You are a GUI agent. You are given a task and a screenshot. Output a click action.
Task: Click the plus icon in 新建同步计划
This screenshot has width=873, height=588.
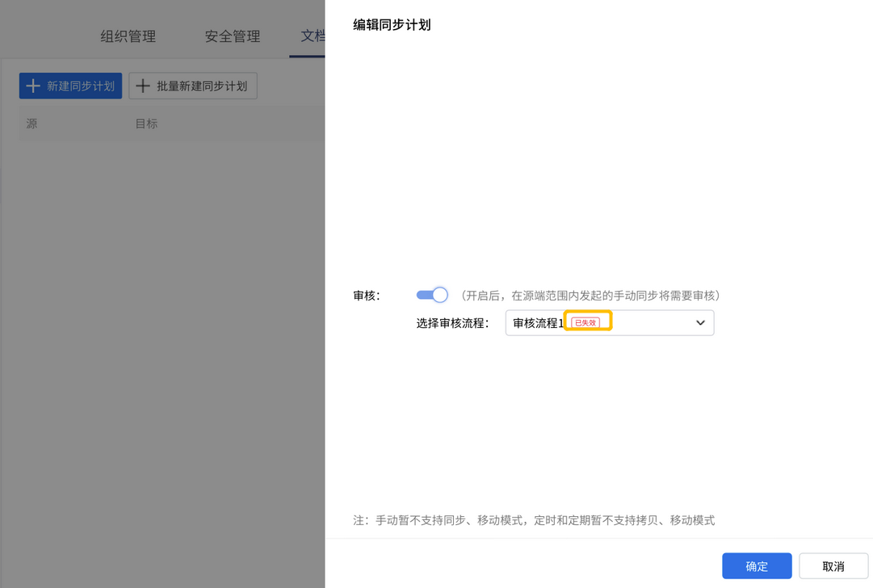coord(33,86)
